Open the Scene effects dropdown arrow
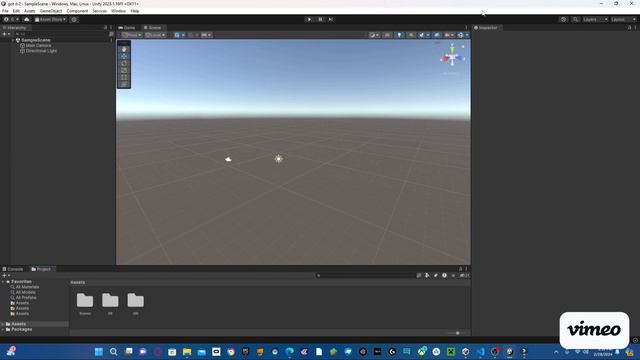The height and width of the screenshot is (360, 640). [x=428, y=35]
